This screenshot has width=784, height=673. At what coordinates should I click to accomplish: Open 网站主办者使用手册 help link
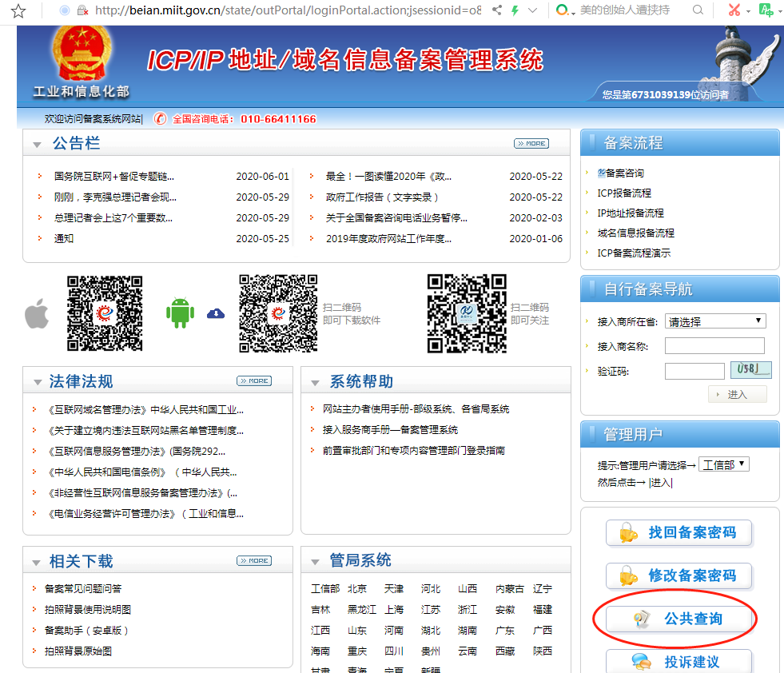click(x=416, y=409)
